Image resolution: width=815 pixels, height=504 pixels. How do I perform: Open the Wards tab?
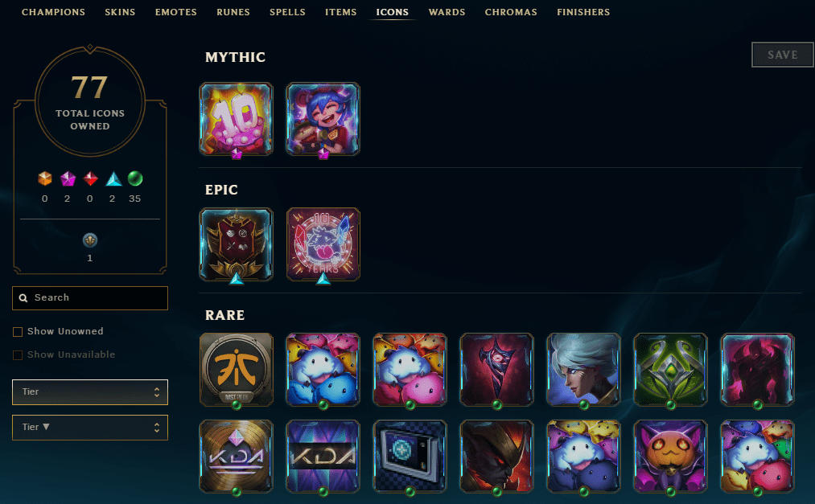[x=447, y=12]
